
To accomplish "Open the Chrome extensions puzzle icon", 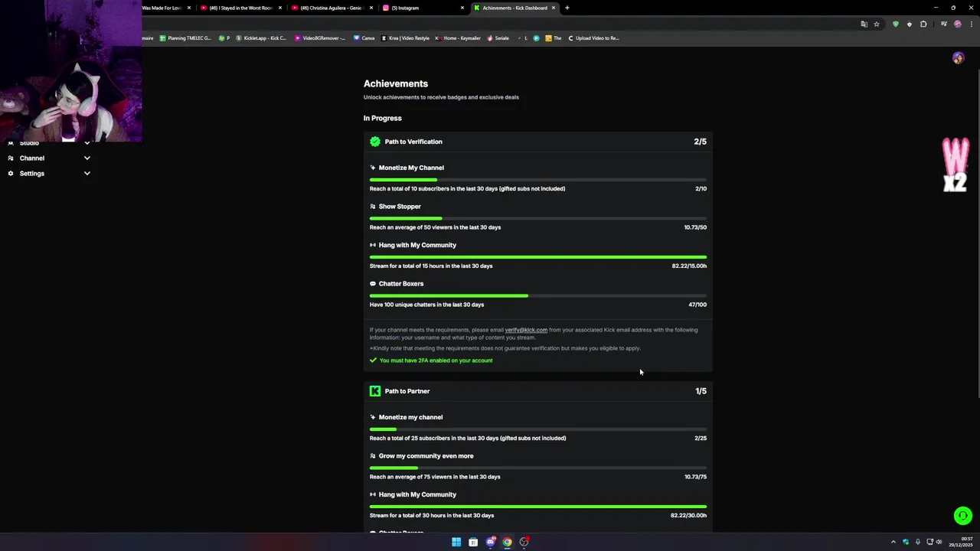I will 923,24.
